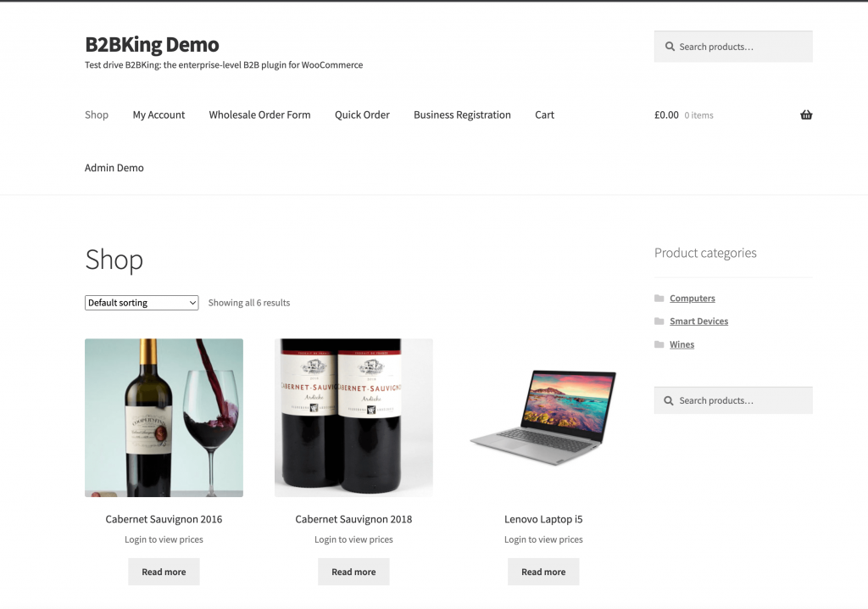Click the folder icon beside Smart Devices

[659, 321]
